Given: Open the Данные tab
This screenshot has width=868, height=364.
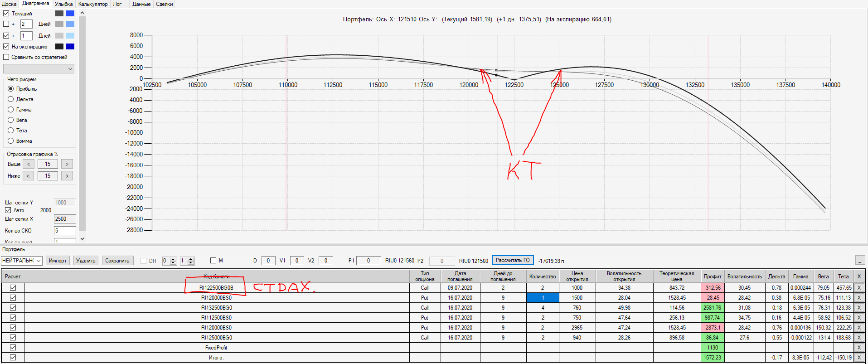Looking at the screenshot, I should click(141, 4).
